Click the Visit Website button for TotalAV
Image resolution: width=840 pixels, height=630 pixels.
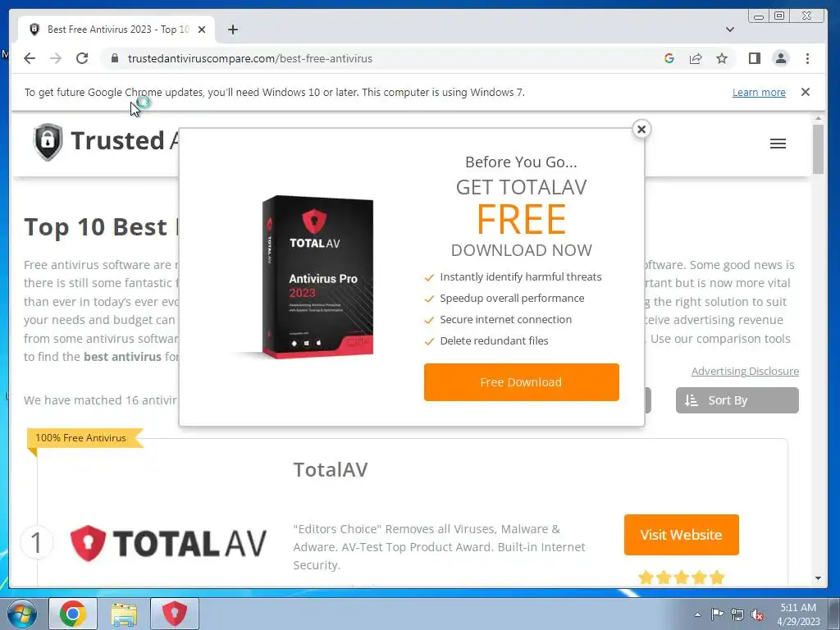pos(681,535)
